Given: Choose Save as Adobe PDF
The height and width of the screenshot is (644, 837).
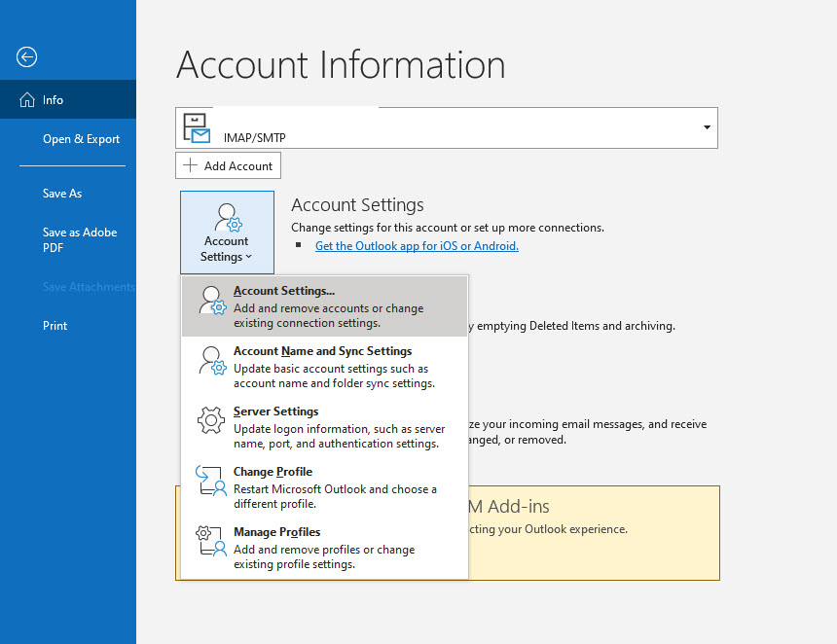Looking at the screenshot, I should click(68, 240).
